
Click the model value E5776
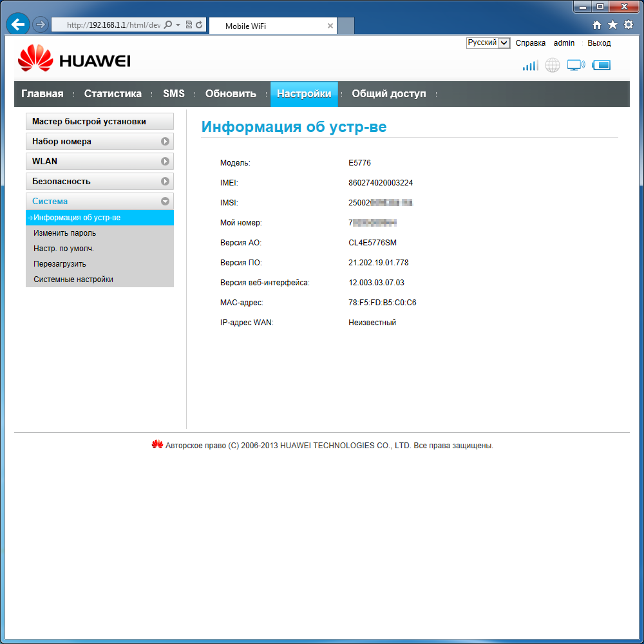pos(359,163)
